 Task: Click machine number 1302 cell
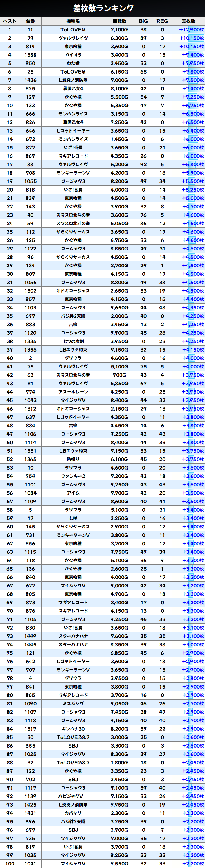(x=30, y=291)
